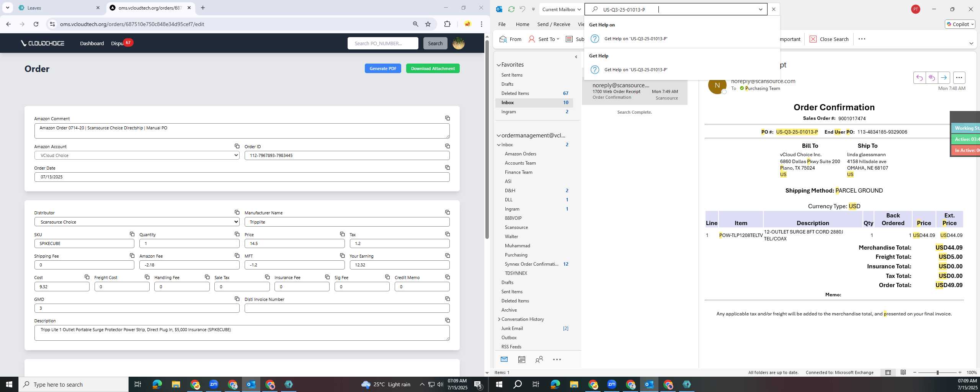Image resolution: width=980 pixels, height=392 pixels.
Task: Expand Outlook search options arrow
Action: 760,9
